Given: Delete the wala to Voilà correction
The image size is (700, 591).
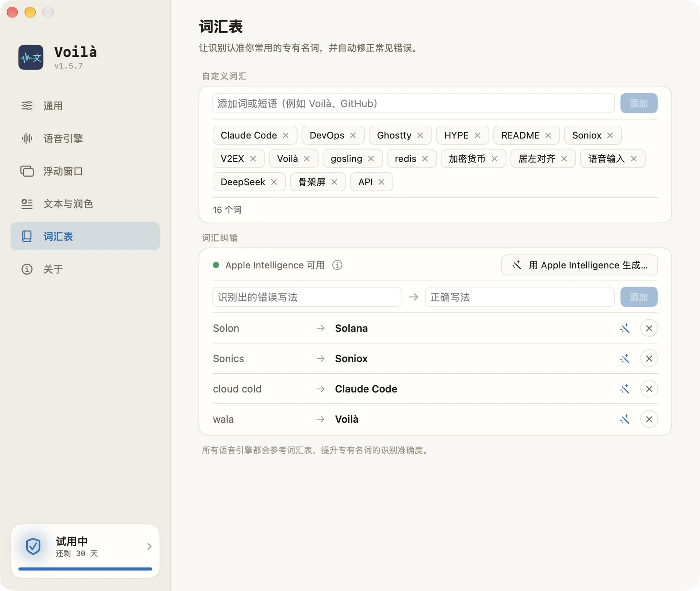Looking at the screenshot, I should coord(649,419).
